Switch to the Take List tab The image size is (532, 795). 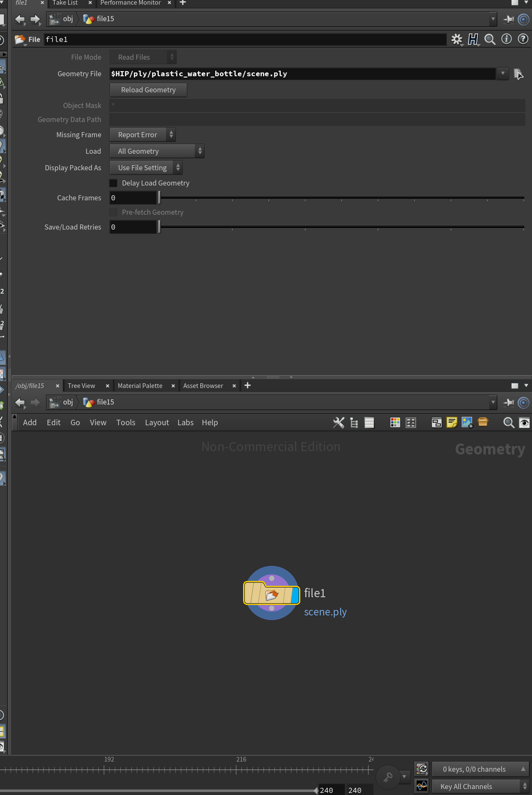[x=65, y=3]
